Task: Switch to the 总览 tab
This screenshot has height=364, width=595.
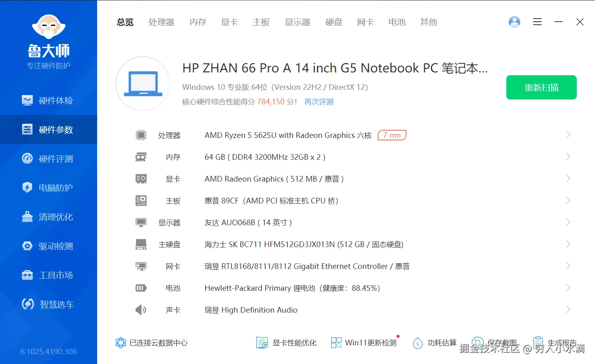Action: click(x=125, y=22)
